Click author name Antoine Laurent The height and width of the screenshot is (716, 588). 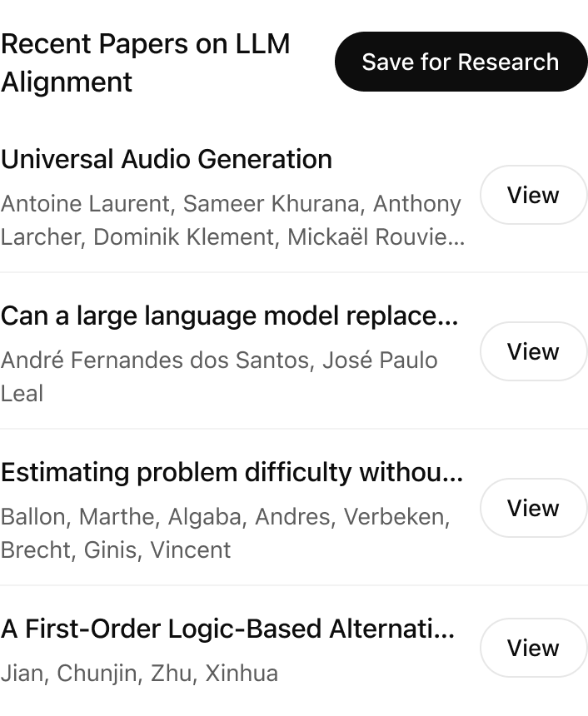point(87,204)
